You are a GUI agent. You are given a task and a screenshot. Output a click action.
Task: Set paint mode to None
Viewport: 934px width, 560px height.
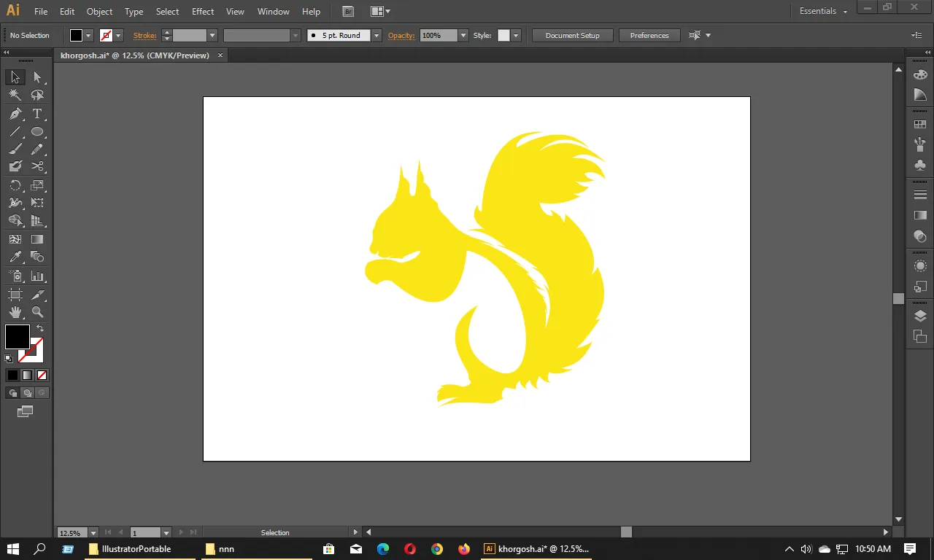[x=42, y=375]
